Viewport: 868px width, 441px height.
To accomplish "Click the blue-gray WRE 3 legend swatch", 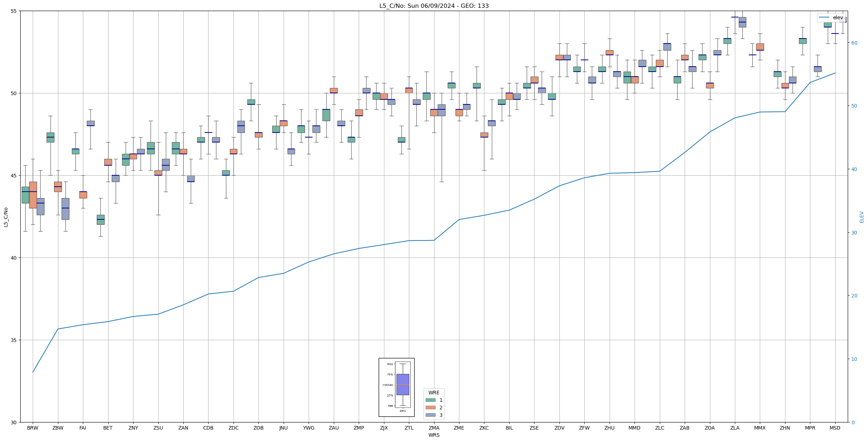I will 430,415.
